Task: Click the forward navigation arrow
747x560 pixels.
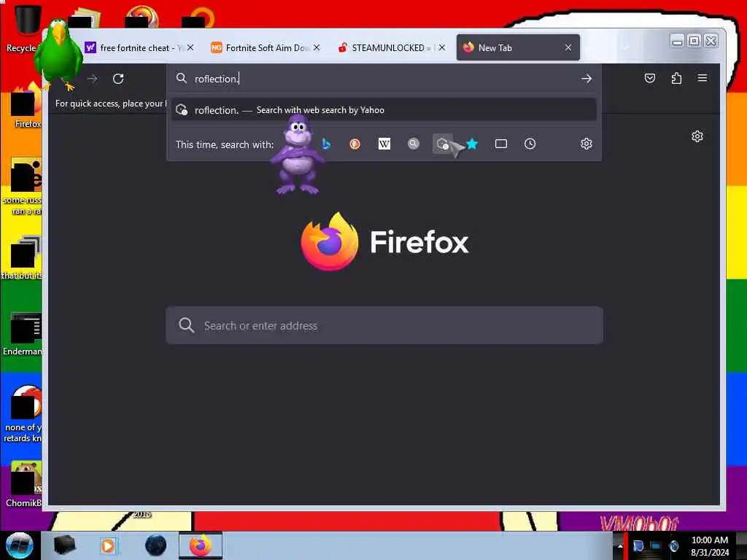Action: click(x=92, y=79)
